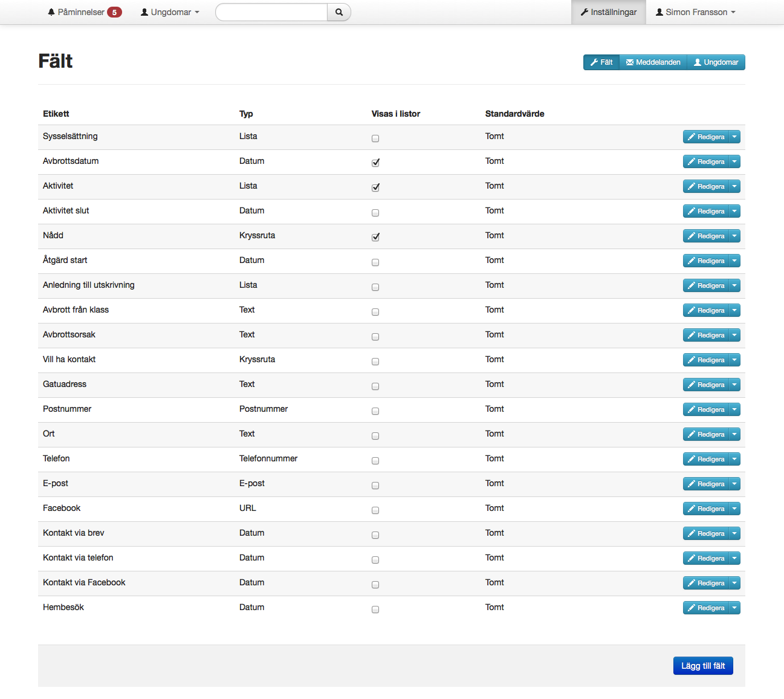Click the person icon on Ungdomar button
The image size is (784, 699).
pos(698,62)
